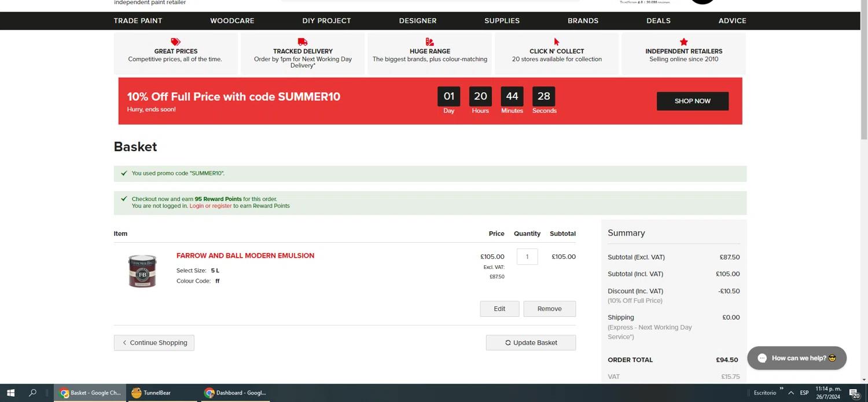Click the Subtotal (Excl. VAT) £87.50 value
868x402 pixels.
(729, 257)
